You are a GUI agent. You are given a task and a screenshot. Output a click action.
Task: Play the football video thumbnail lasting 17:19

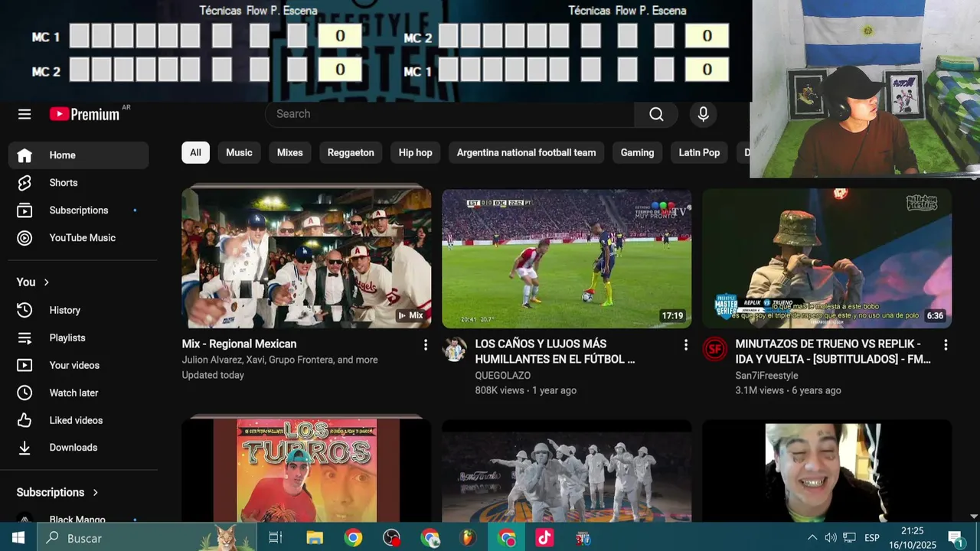pyautogui.click(x=567, y=258)
